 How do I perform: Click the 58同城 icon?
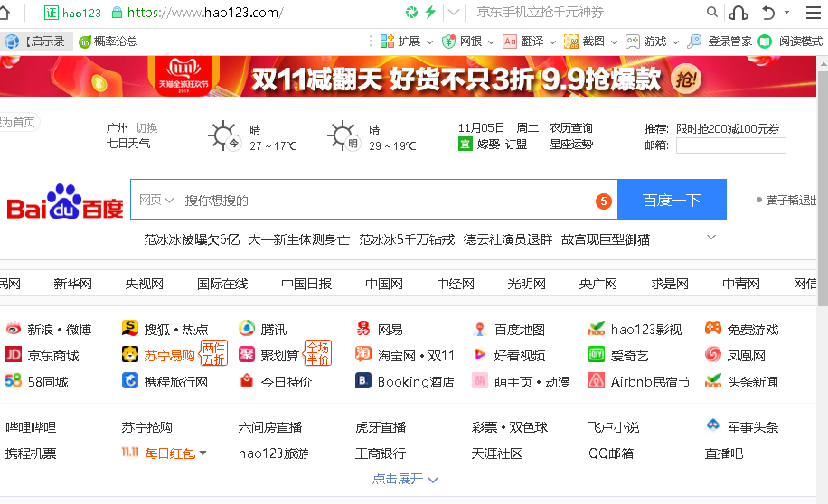pos(14,380)
